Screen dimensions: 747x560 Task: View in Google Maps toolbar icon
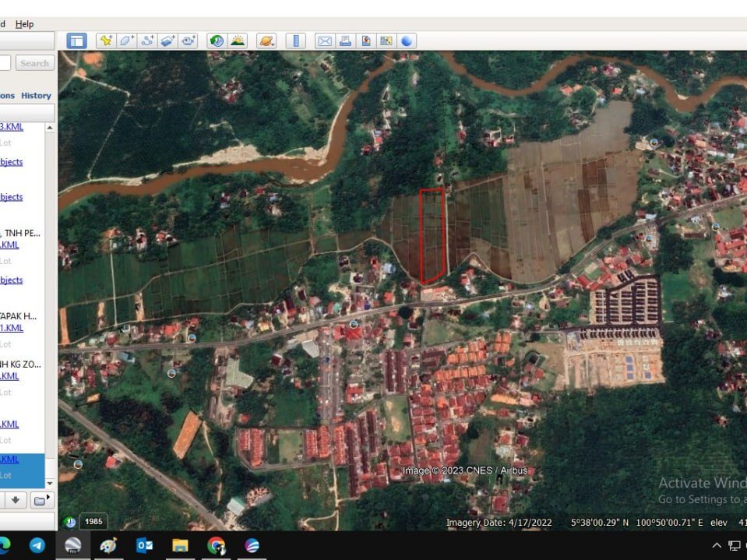click(x=386, y=41)
